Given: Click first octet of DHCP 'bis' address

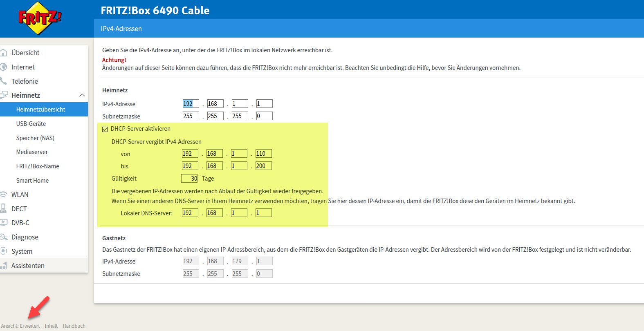Looking at the screenshot, I should tap(190, 166).
